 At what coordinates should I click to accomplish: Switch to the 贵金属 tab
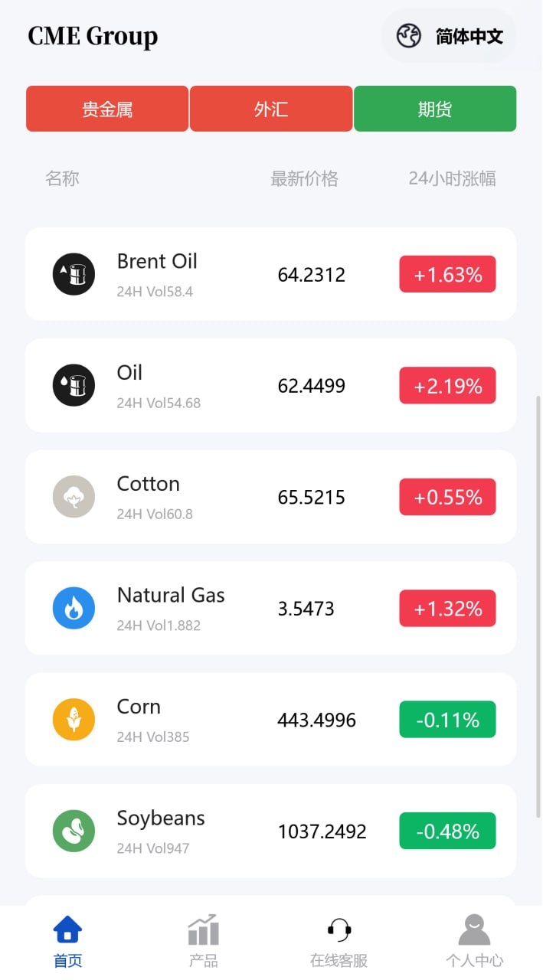click(x=107, y=109)
